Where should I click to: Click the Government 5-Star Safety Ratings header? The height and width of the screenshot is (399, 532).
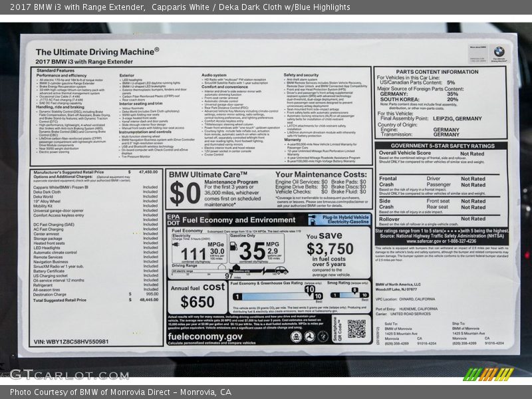[442, 146]
